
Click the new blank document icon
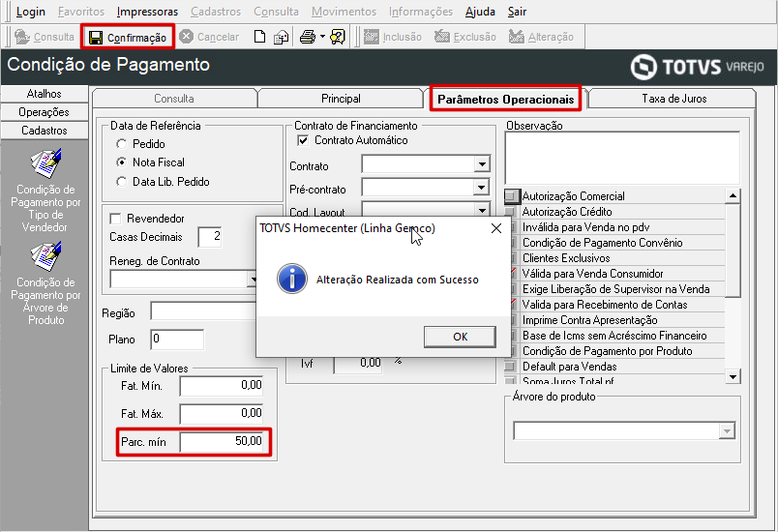[x=259, y=37]
